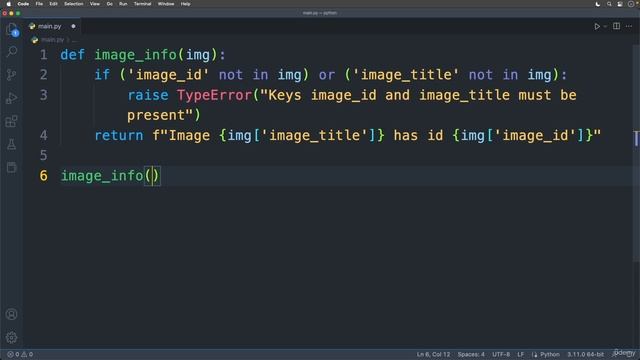
Task: Click the unsaved dot on main.py tab
Action: (x=73, y=26)
